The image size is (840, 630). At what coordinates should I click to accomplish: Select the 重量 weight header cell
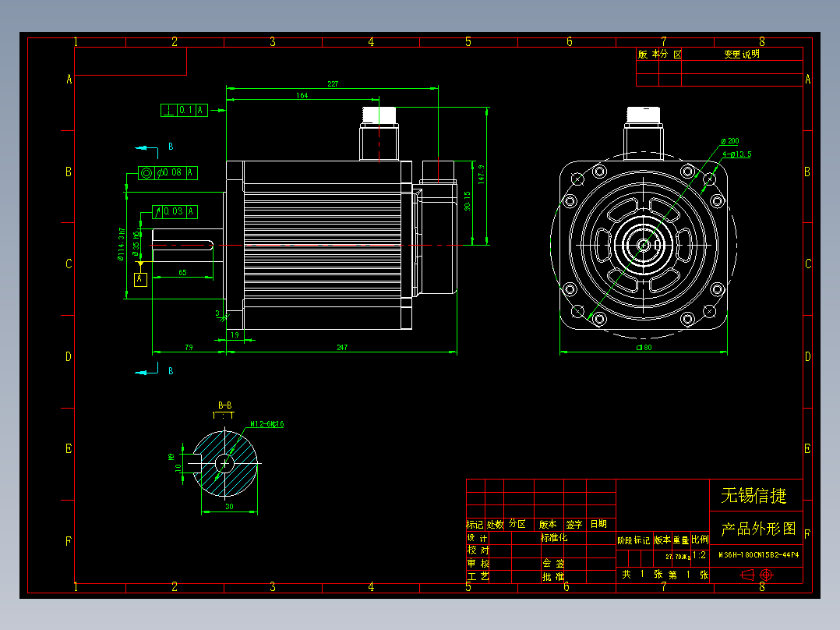tap(681, 540)
